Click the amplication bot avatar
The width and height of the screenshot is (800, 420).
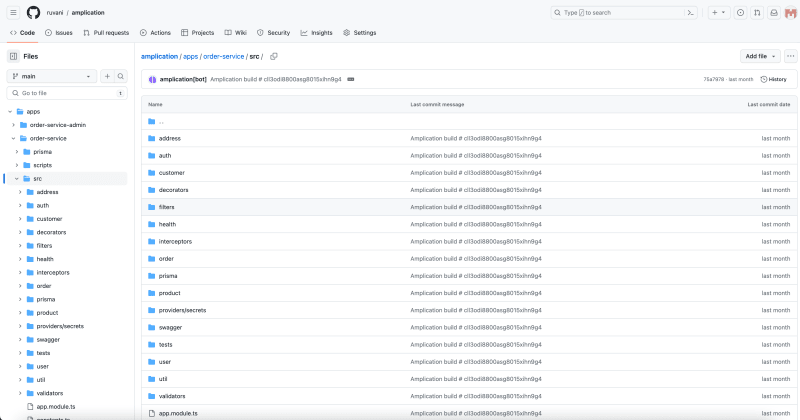coord(152,80)
